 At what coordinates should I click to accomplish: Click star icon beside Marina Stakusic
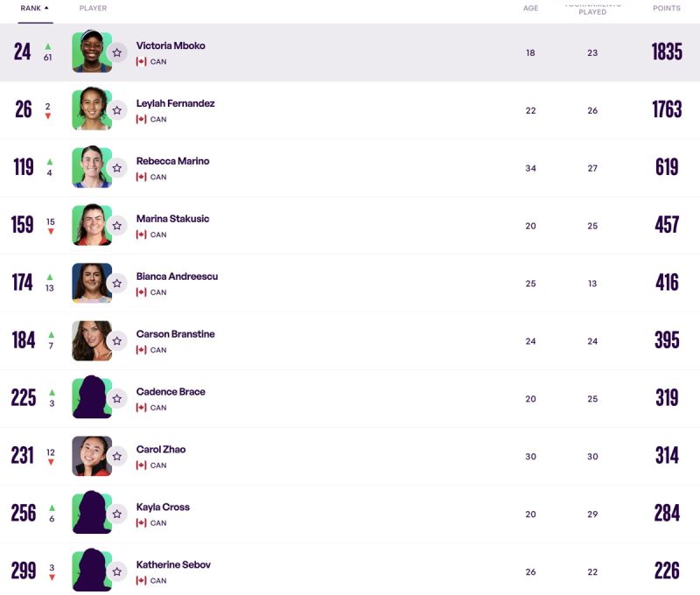(x=117, y=226)
